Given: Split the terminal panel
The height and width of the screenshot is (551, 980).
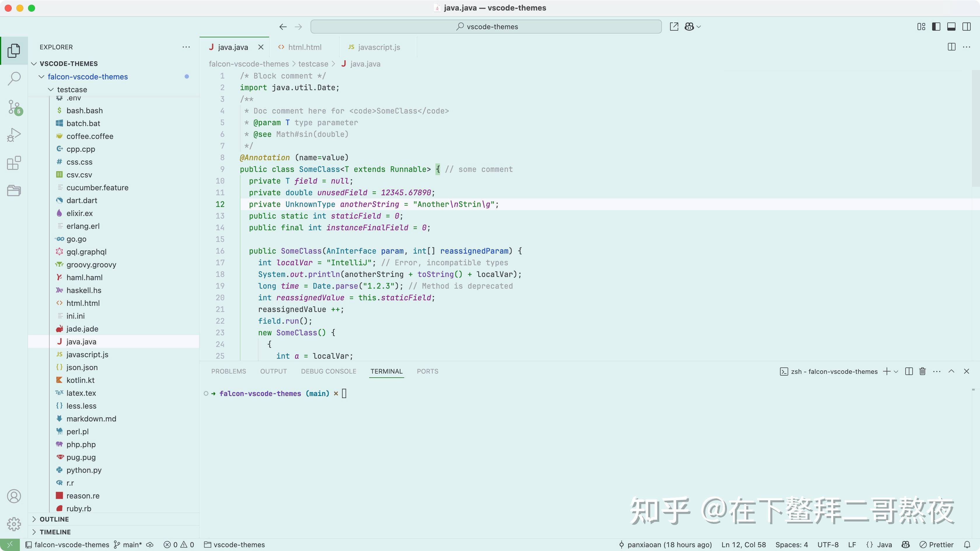Looking at the screenshot, I should point(908,372).
